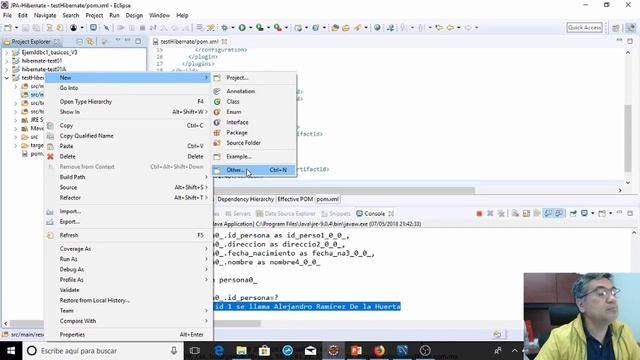The height and width of the screenshot is (360, 640).
Task: Click the External Tools run icon with toolbox
Action: pos(278,28)
